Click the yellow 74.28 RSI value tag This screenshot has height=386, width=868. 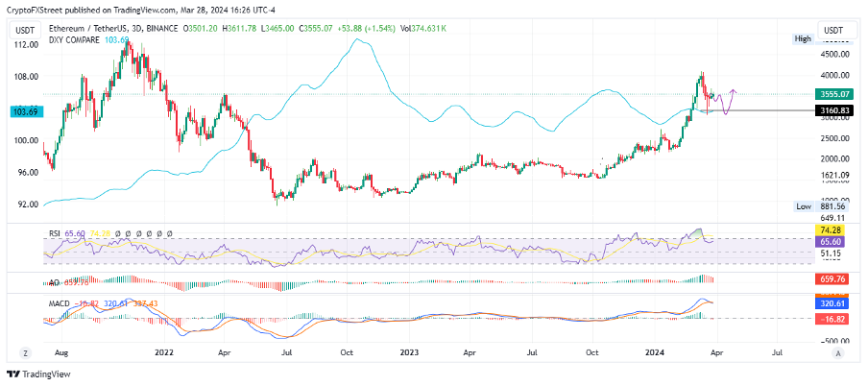pyautogui.click(x=831, y=231)
